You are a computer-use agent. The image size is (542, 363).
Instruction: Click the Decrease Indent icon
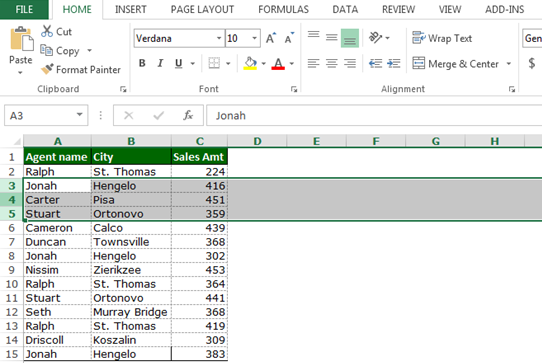tap(375, 63)
